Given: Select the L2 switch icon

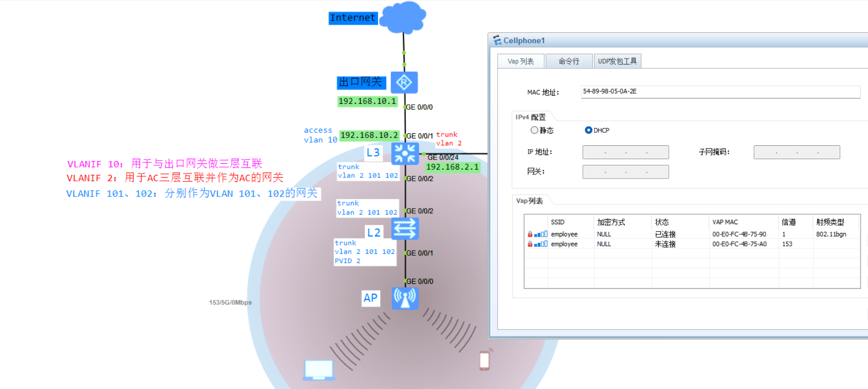Looking at the screenshot, I should [x=405, y=228].
